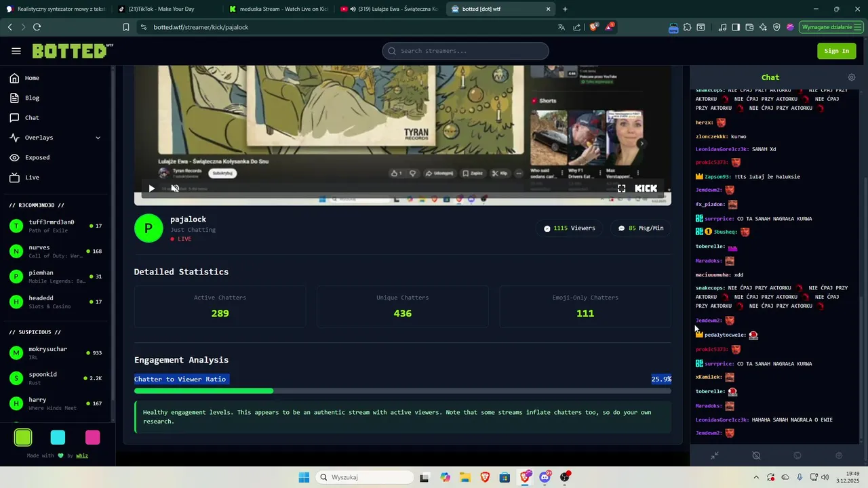Click the 1115 Viewers badge
Screen dimensions: 868x488
click(569, 228)
